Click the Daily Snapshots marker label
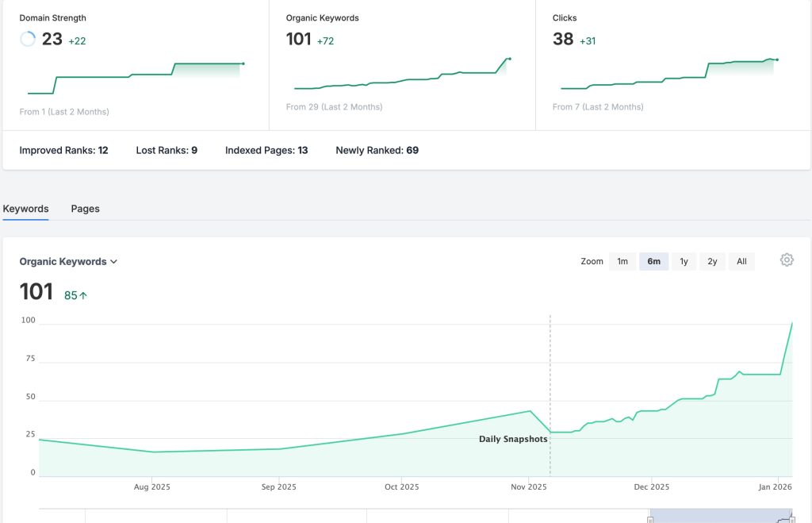Viewport: 812px width, 523px height. (513, 439)
